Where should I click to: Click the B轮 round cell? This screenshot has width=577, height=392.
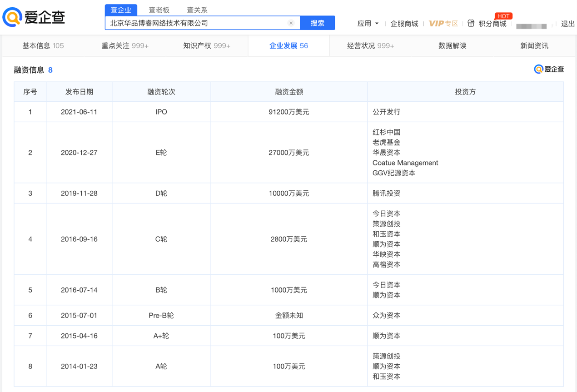161,290
